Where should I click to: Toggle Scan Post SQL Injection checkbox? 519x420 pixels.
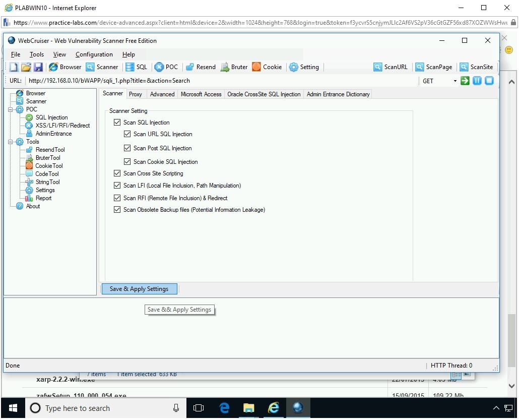pos(127,148)
